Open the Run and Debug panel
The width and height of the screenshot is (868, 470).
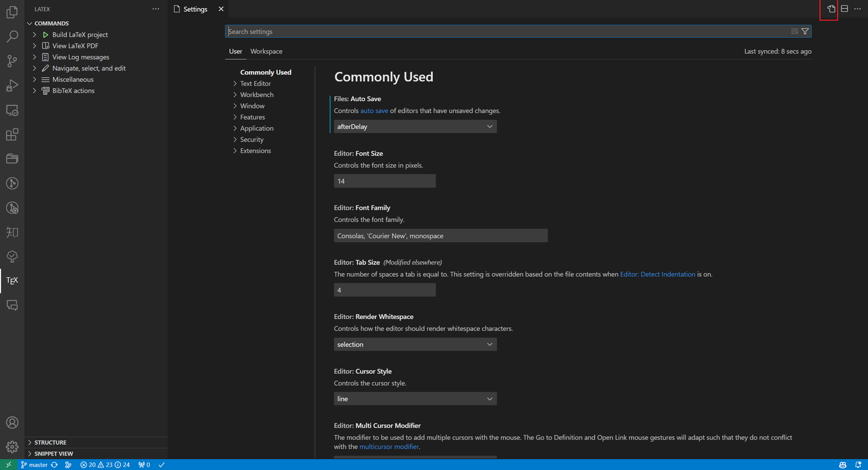[x=12, y=86]
